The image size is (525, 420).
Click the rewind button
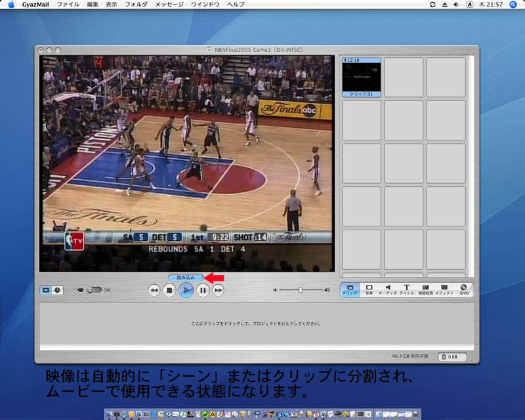tap(154, 290)
